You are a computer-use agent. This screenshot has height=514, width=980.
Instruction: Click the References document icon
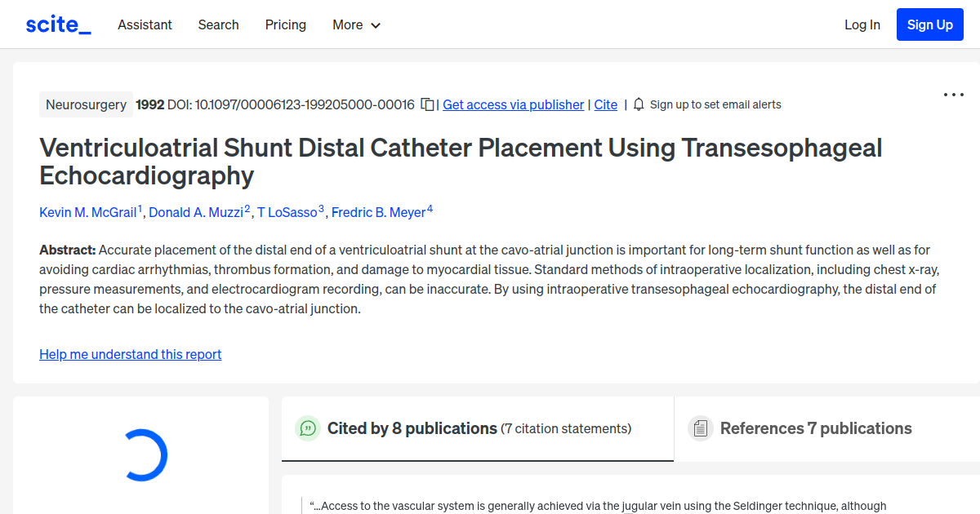tap(700, 428)
